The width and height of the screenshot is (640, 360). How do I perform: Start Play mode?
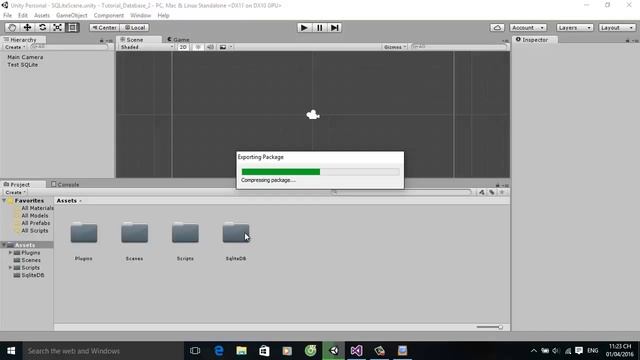coord(304,28)
